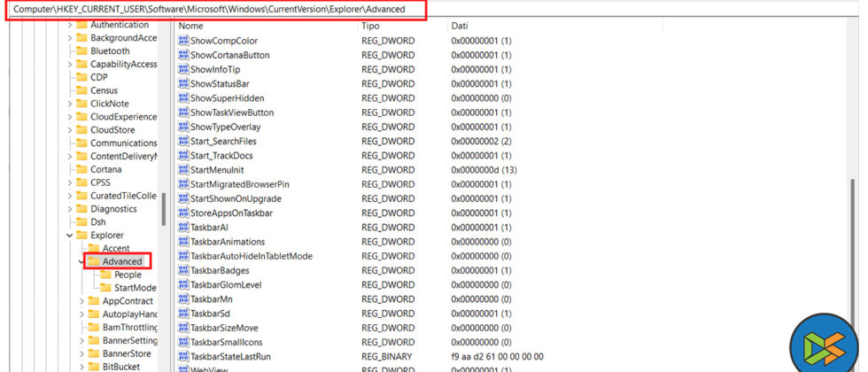Click TaskbarStateLastRun data f9 aa d2 61
Image resolution: width=868 pixels, height=372 pixels.
(498, 356)
